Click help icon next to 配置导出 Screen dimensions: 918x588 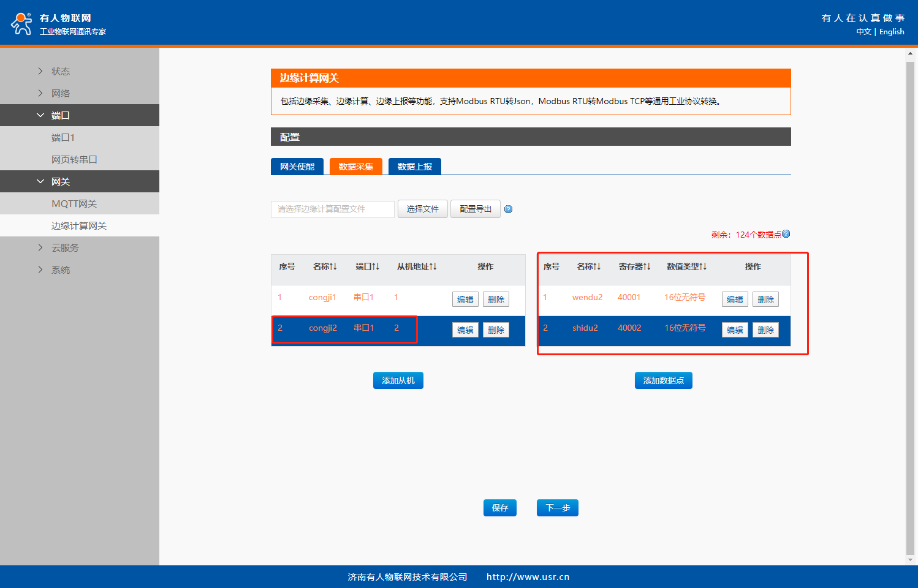(508, 209)
